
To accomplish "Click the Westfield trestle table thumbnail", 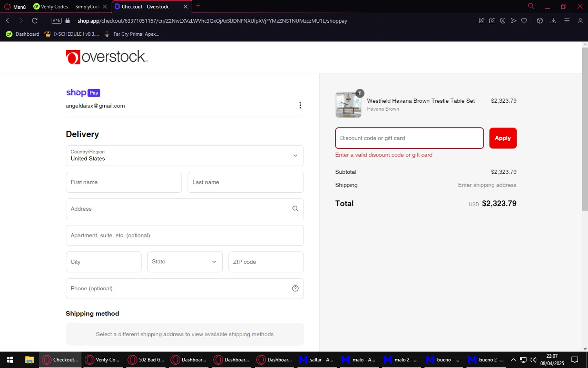I will tap(348, 105).
